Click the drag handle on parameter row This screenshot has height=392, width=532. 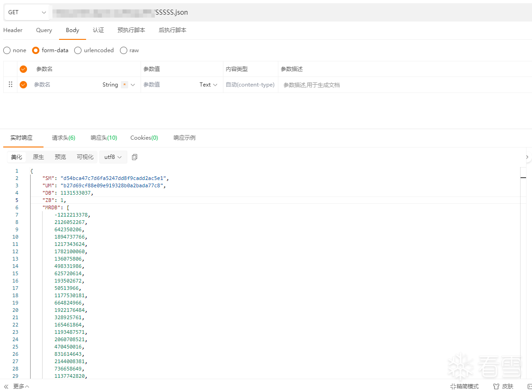pyautogui.click(x=11, y=84)
